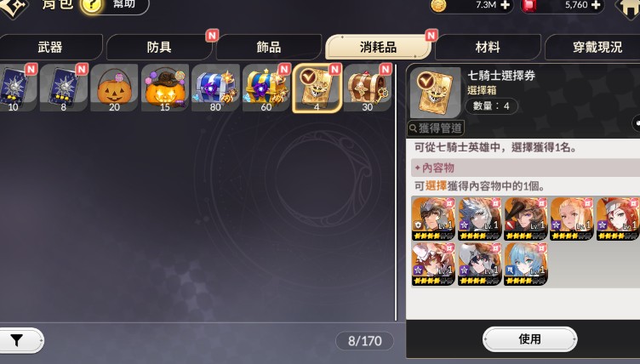Switch to the 穿戴現況 tab
Viewport: 640px width, 364px height.
point(597,48)
